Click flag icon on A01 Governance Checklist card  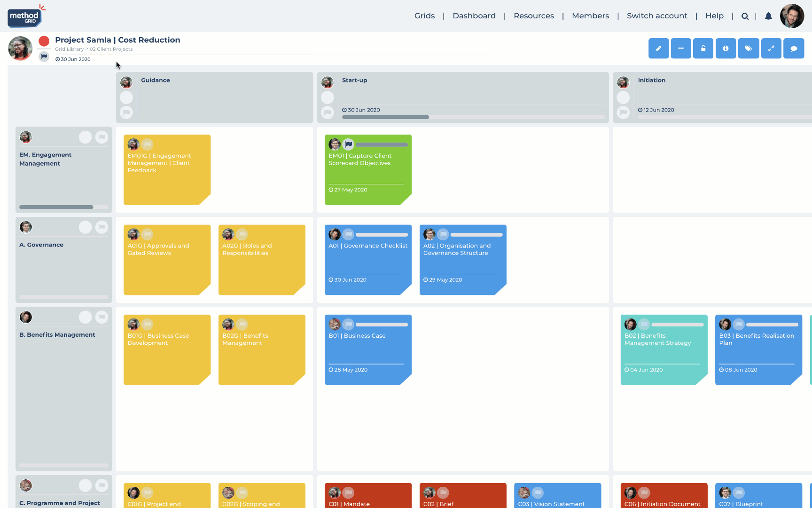pyautogui.click(x=348, y=234)
